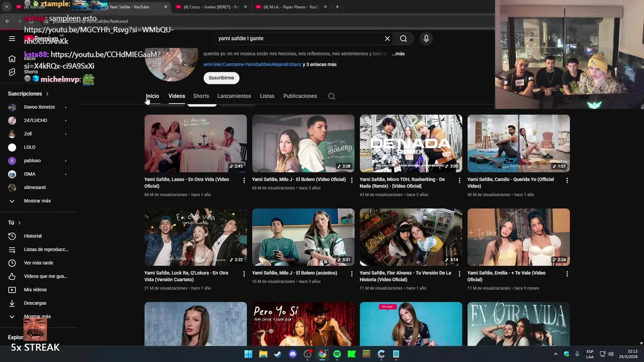Expand Mostrar más under Tú section
The width and height of the screenshot is (644, 362).
[x=38, y=316]
